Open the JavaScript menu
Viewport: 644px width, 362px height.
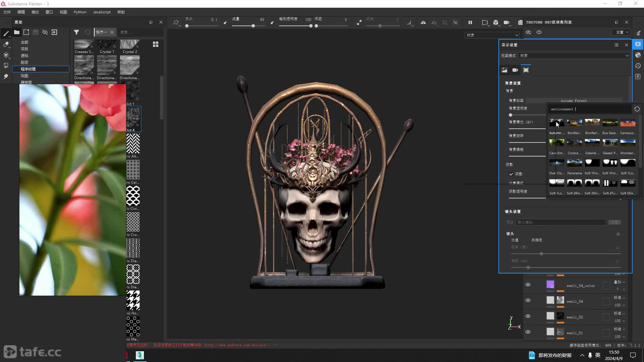click(102, 12)
